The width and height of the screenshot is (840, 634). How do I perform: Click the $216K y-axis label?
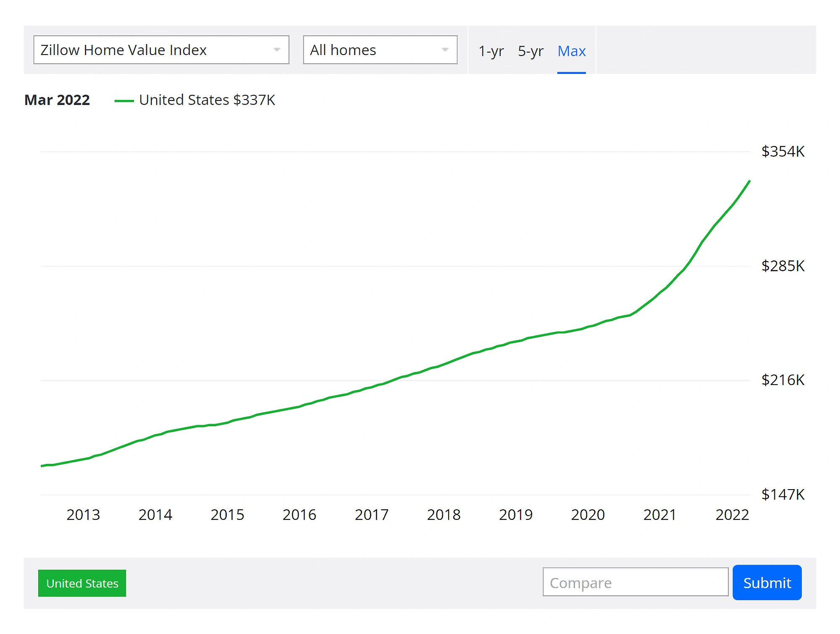pyautogui.click(x=782, y=380)
